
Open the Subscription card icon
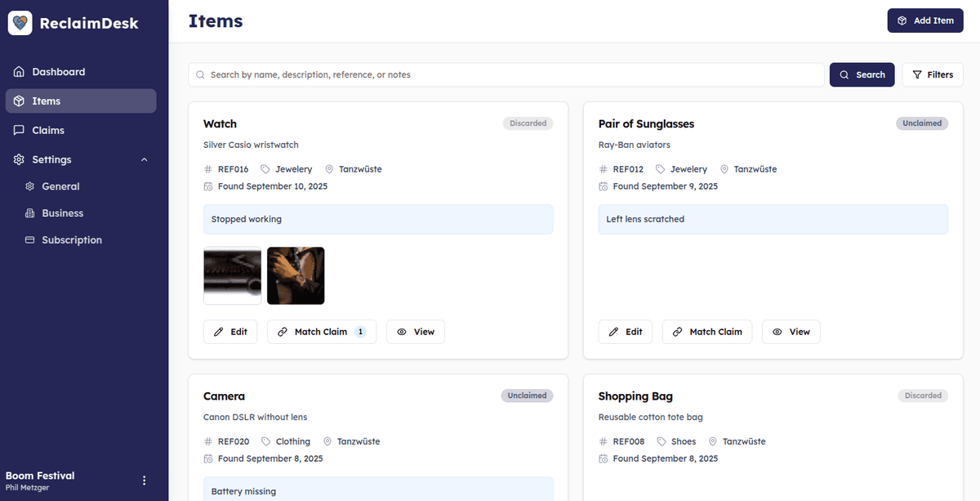30,240
